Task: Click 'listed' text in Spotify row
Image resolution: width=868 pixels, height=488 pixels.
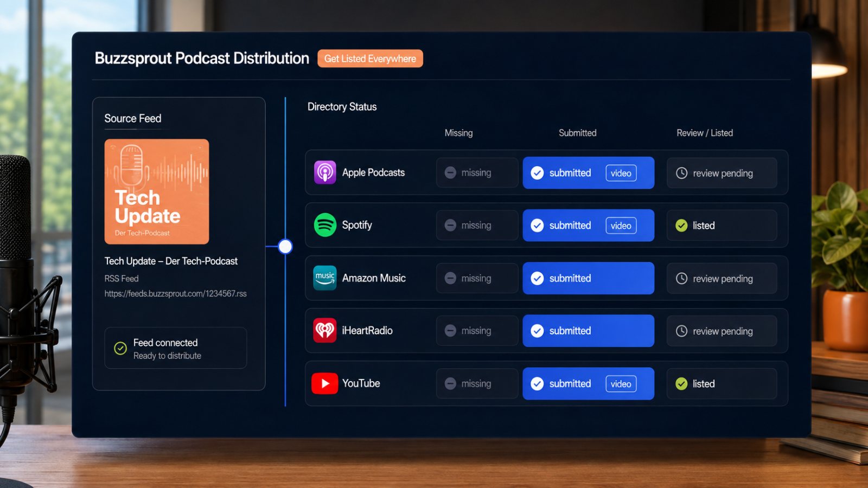Action: [x=704, y=226]
